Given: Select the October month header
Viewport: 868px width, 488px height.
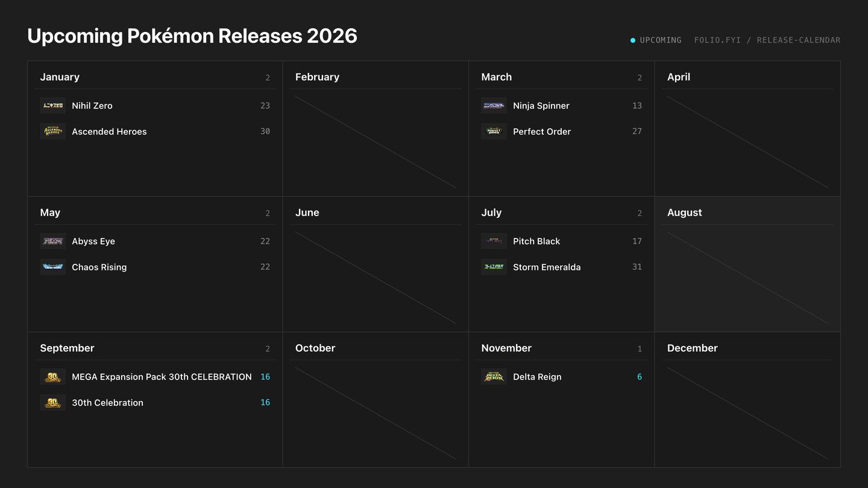Looking at the screenshot, I should pos(315,348).
